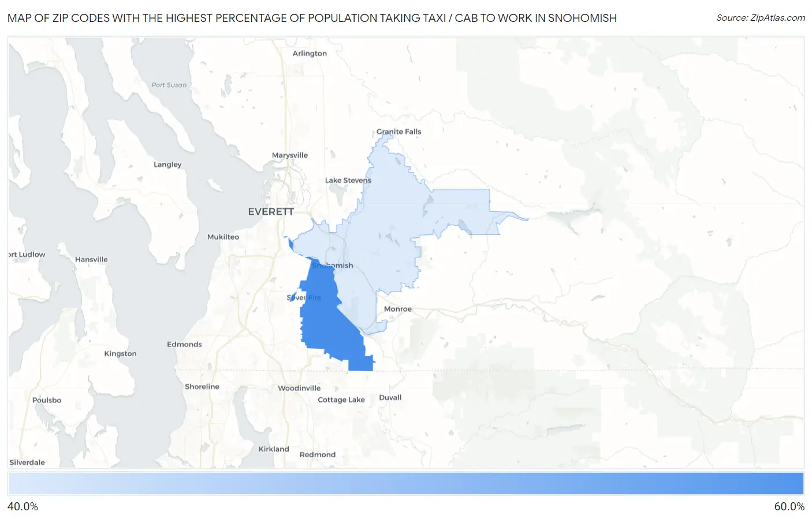This screenshot has width=812, height=519.
Task: Click the Monroe town label
Action: 398,309
